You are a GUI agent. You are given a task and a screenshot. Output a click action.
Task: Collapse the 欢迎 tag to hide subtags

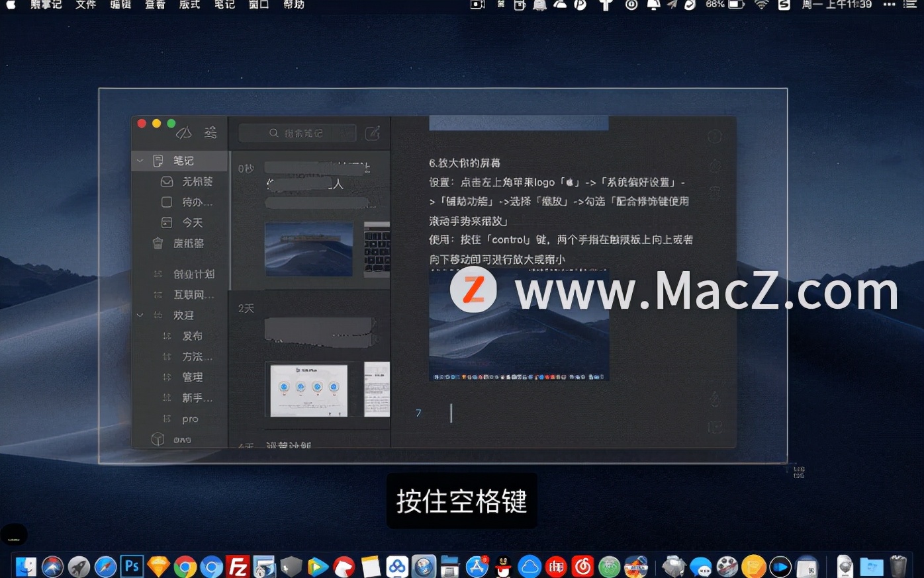140,315
